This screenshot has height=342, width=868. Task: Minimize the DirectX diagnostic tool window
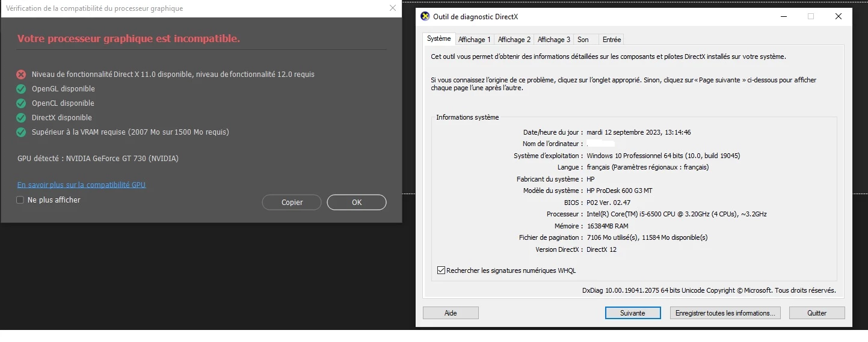[x=783, y=17]
